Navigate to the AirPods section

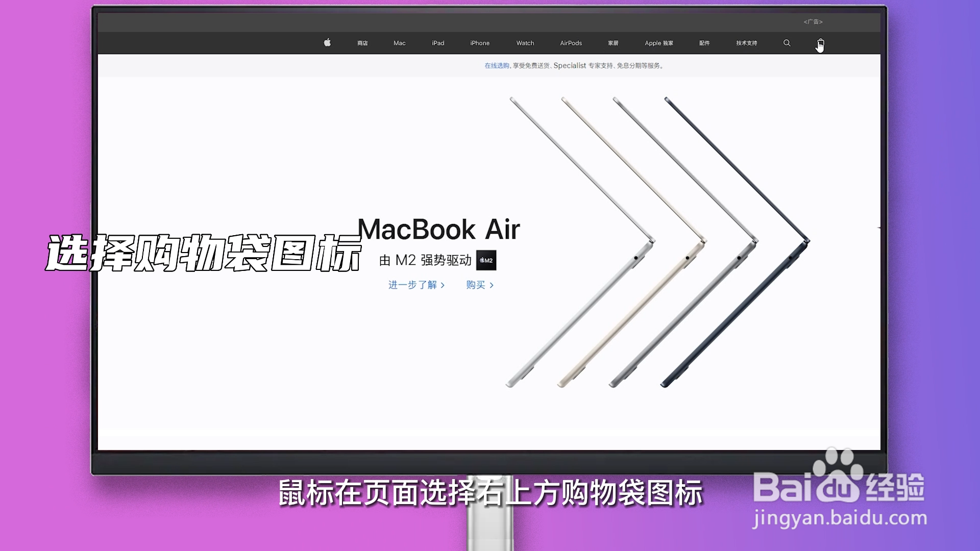[x=571, y=43]
